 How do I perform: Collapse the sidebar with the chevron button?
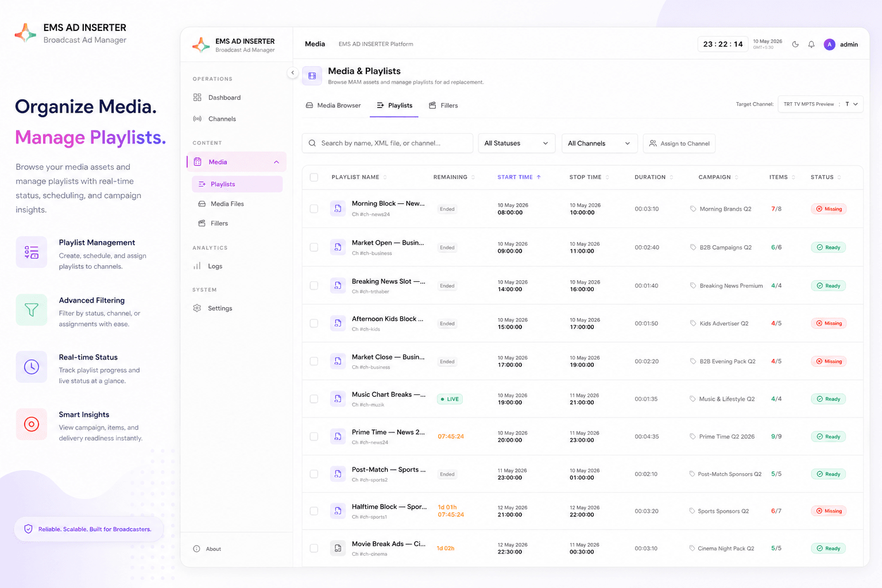(x=292, y=72)
